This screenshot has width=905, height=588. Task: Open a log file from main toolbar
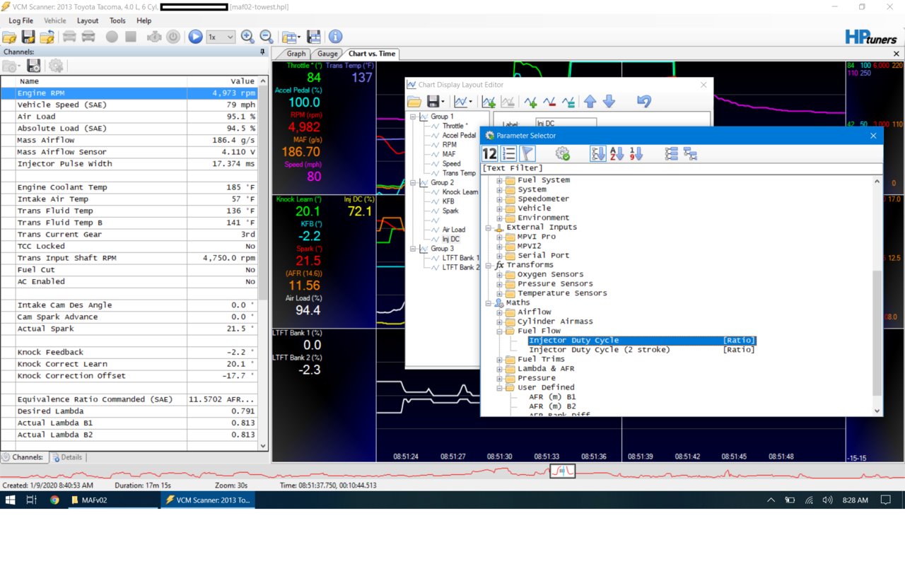10,37
